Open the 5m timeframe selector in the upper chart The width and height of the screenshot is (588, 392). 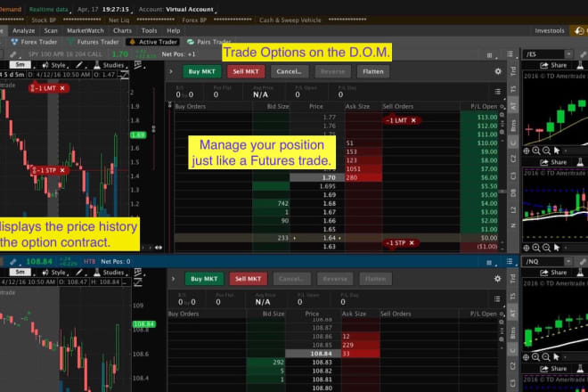[x=20, y=65]
